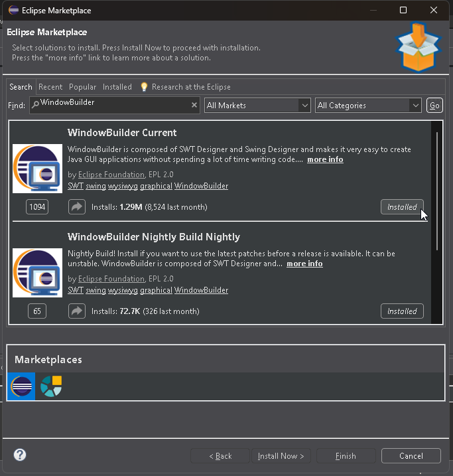This screenshot has height=476, width=453.
Task: Click the magnifier icon in Find field
Action: [x=35, y=105]
